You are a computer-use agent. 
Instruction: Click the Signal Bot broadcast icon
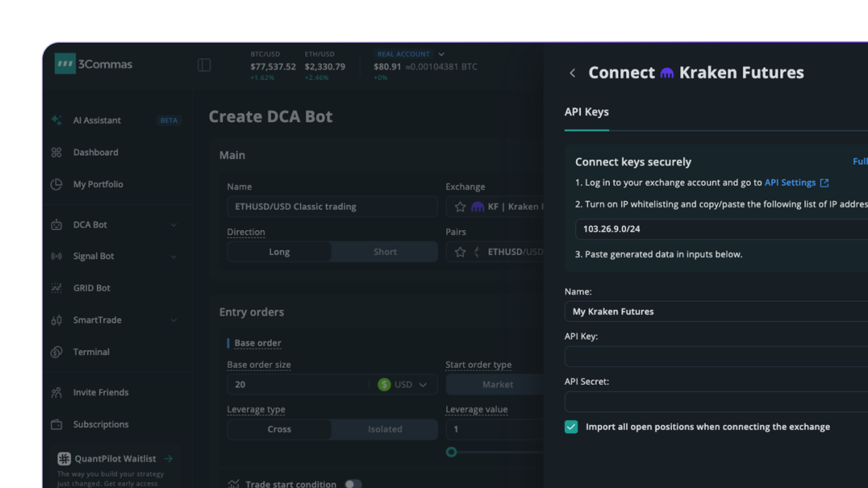57,256
